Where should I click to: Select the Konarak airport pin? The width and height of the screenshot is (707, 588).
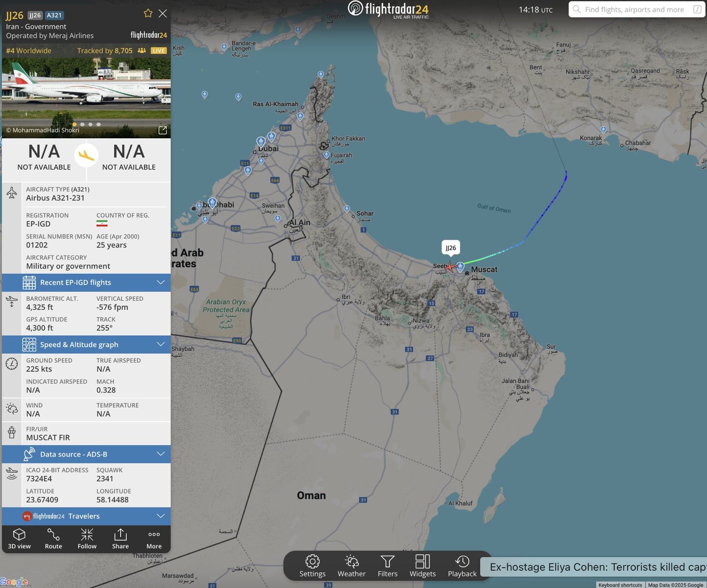coord(604,130)
